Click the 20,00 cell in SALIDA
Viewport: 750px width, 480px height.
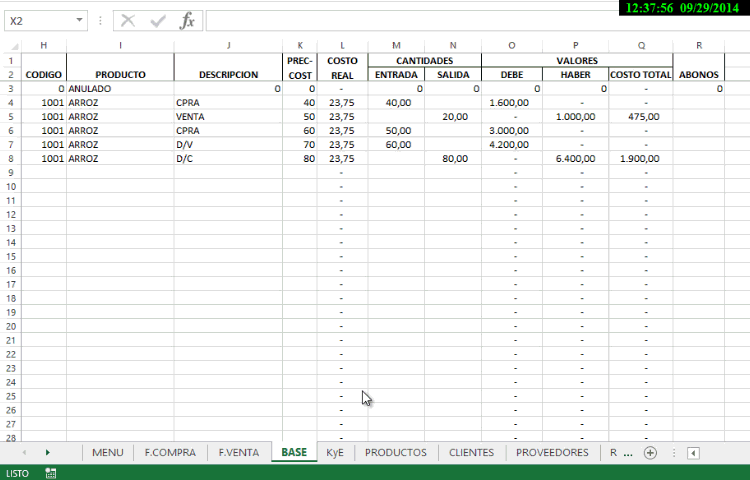point(453,117)
